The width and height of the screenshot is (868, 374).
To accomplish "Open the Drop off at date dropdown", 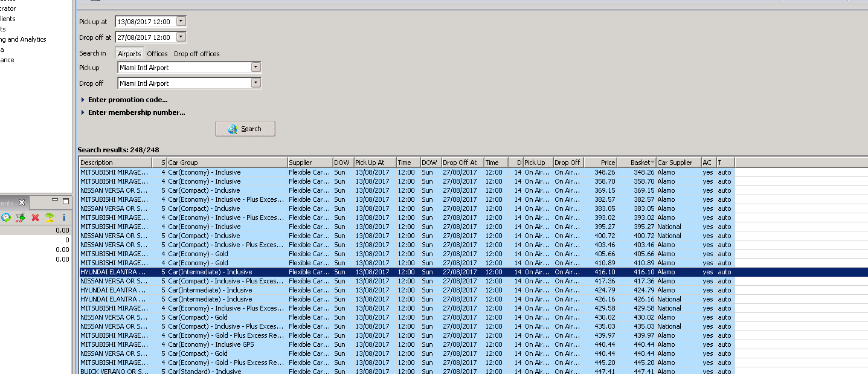I will click(181, 37).
